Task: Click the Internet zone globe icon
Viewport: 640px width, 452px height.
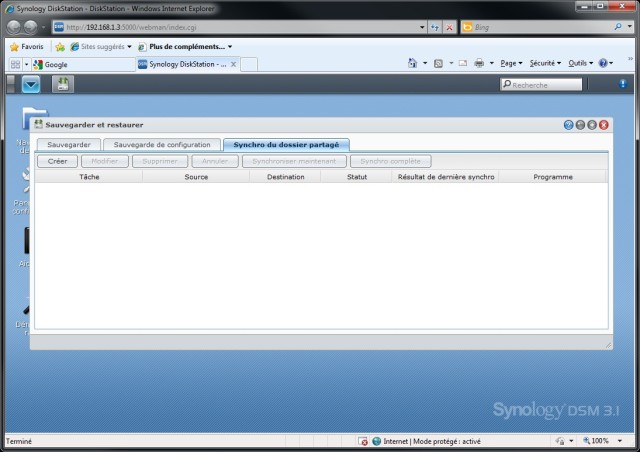Action: pyautogui.click(x=376, y=441)
